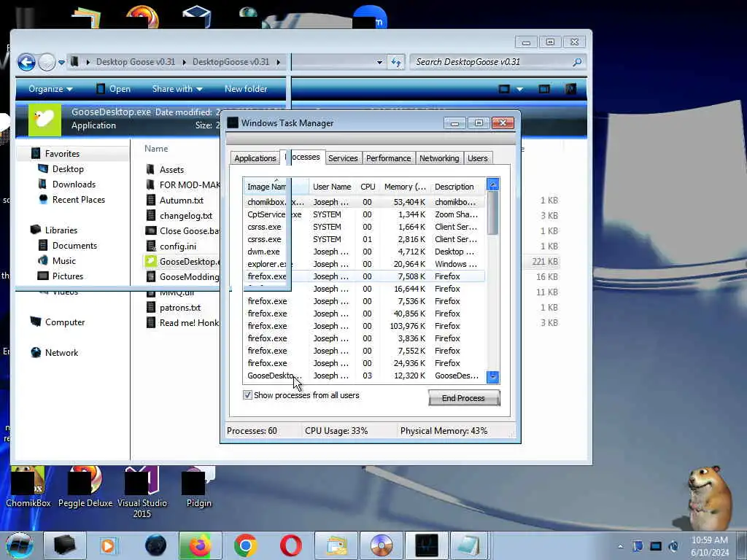Screen dimensions: 747x560
Task: Open the Windows Start button
Action: coord(20,545)
